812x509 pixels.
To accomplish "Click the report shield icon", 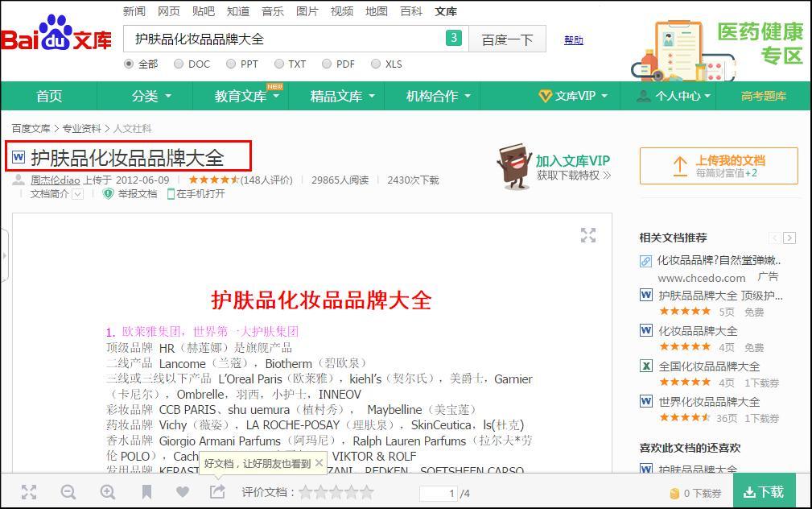I will click(108, 194).
